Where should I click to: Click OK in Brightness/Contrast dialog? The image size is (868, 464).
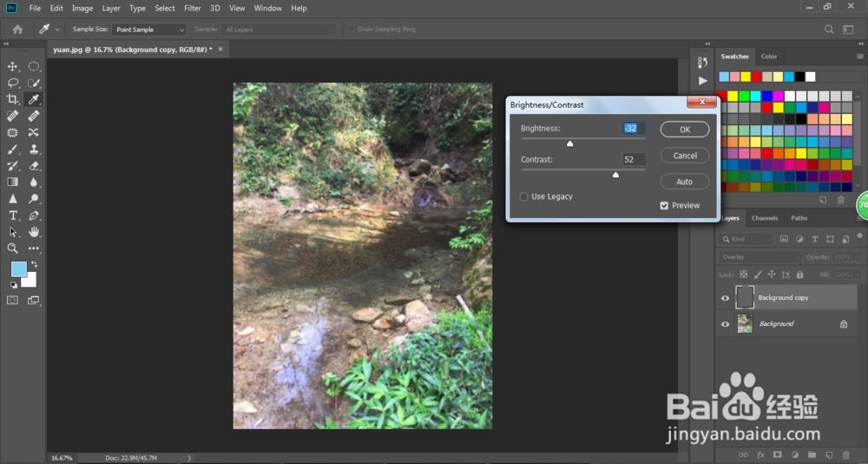point(685,129)
